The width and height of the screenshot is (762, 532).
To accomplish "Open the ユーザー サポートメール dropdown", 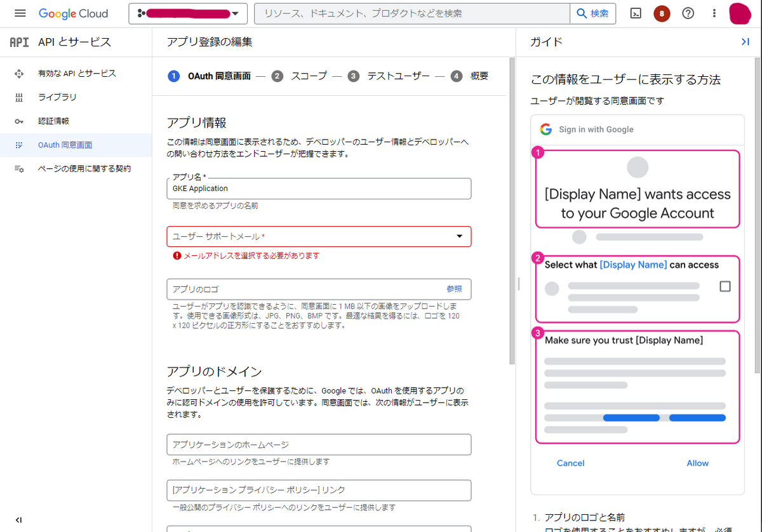I will click(319, 236).
